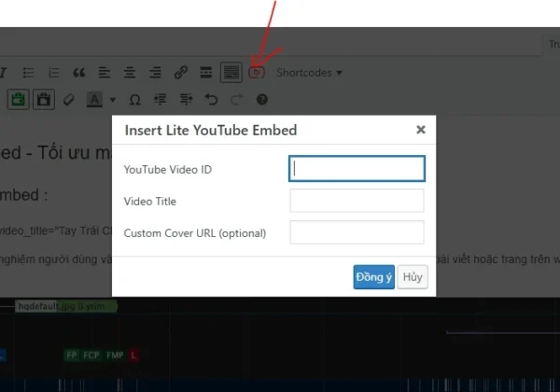Insert special character Omega icon
Screen dimensions: 560x392
click(x=134, y=100)
